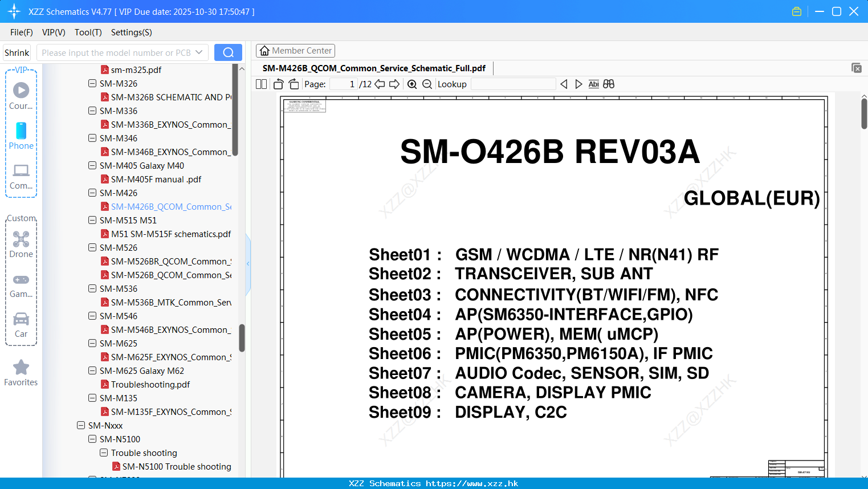The width and height of the screenshot is (868, 489).
Task: Toggle whole-word match Abi icon
Action: tap(593, 84)
